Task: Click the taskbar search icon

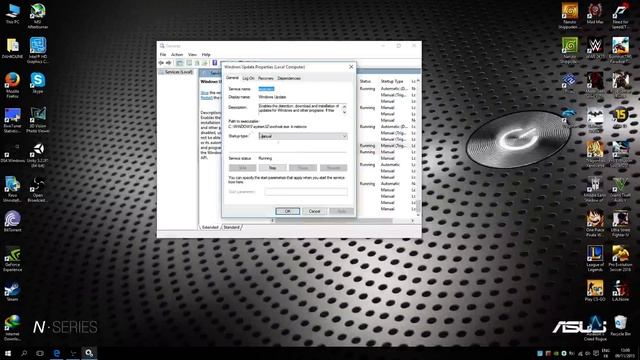Action: point(24,353)
